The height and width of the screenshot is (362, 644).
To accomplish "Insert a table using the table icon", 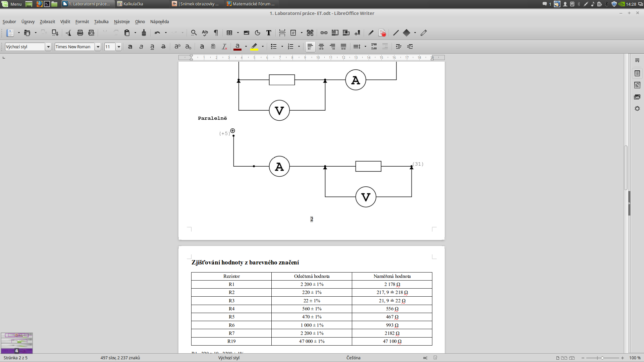I will pos(229,33).
